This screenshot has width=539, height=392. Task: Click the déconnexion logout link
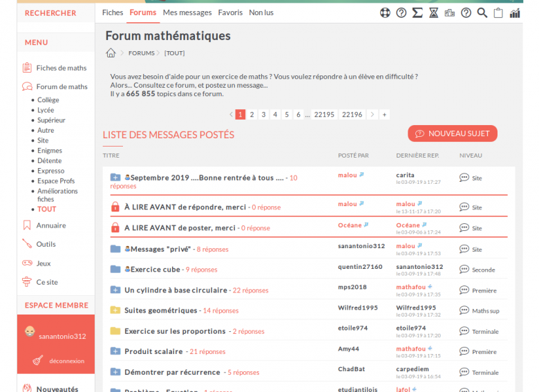pos(67,360)
